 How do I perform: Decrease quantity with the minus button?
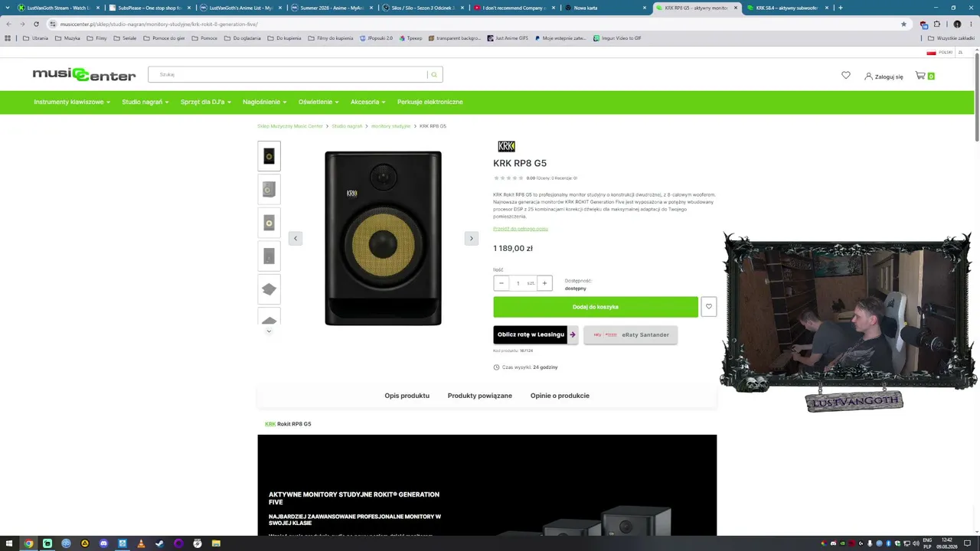pyautogui.click(x=501, y=283)
